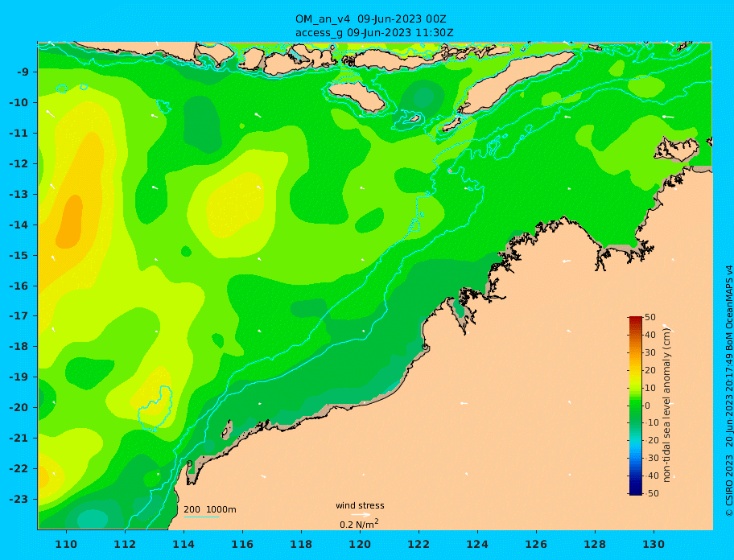Click the 'non-tidal sea level anomaly (cm)' label
734x560 pixels.
pos(666,405)
